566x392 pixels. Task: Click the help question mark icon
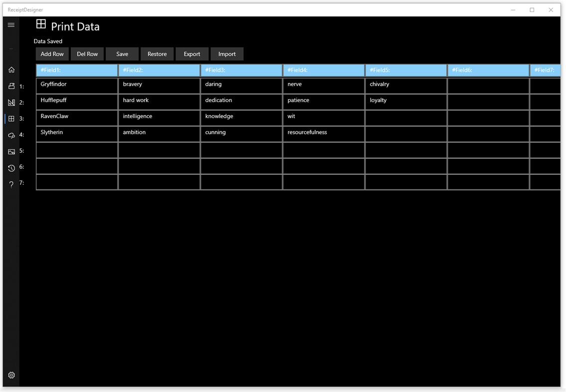coord(11,184)
